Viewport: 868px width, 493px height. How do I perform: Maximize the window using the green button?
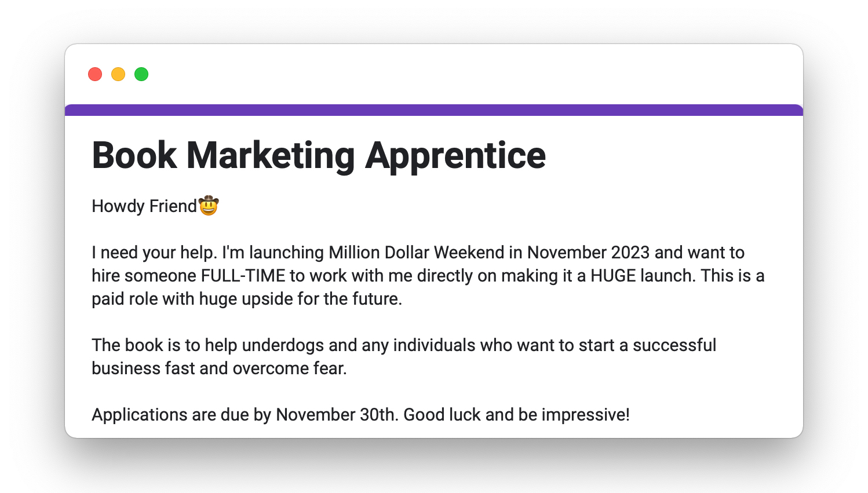tap(141, 74)
